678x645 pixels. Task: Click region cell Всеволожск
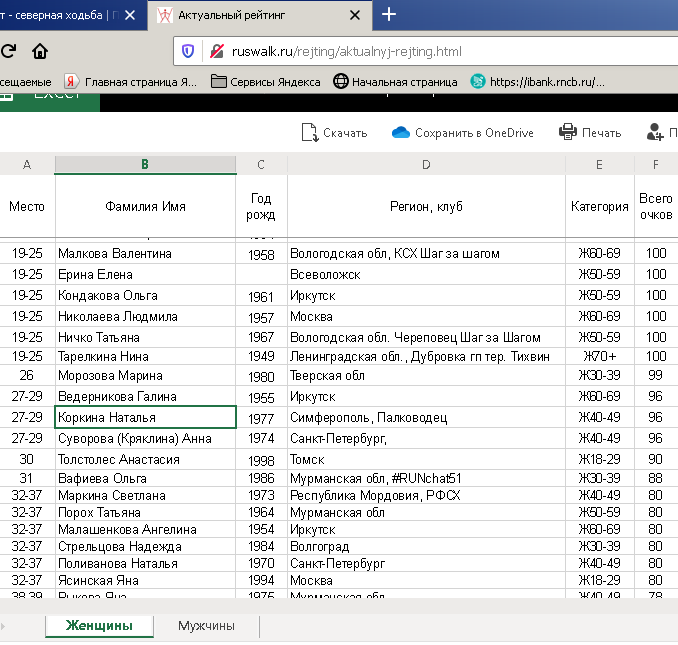(x=426, y=275)
